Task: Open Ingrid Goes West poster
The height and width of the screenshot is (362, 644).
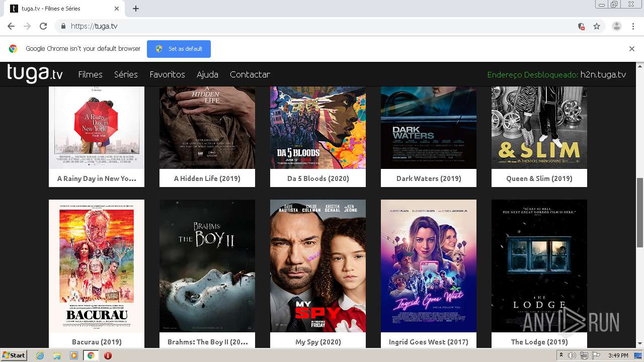Action: (x=429, y=266)
